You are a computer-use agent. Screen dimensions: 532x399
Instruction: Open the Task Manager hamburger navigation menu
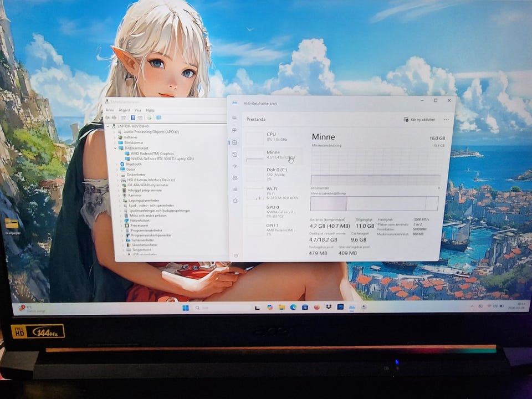(x=234, y=119)
